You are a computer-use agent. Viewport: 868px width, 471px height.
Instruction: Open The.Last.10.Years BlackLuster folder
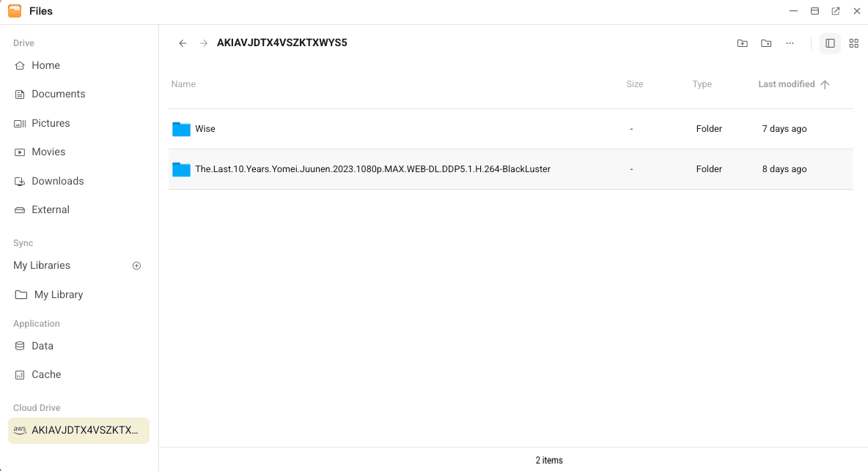click(x=372, y=169)
